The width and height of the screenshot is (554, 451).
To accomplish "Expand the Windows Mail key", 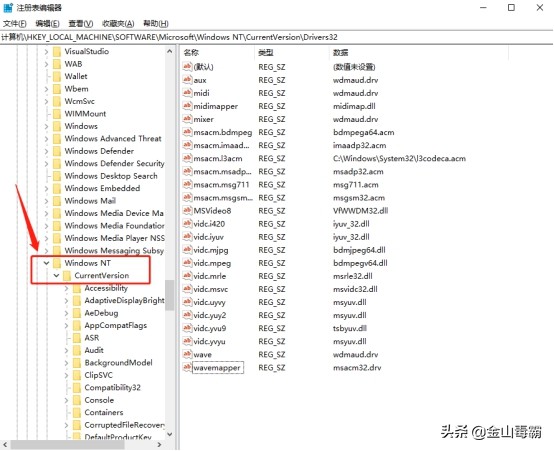I will tap(46, 201).
